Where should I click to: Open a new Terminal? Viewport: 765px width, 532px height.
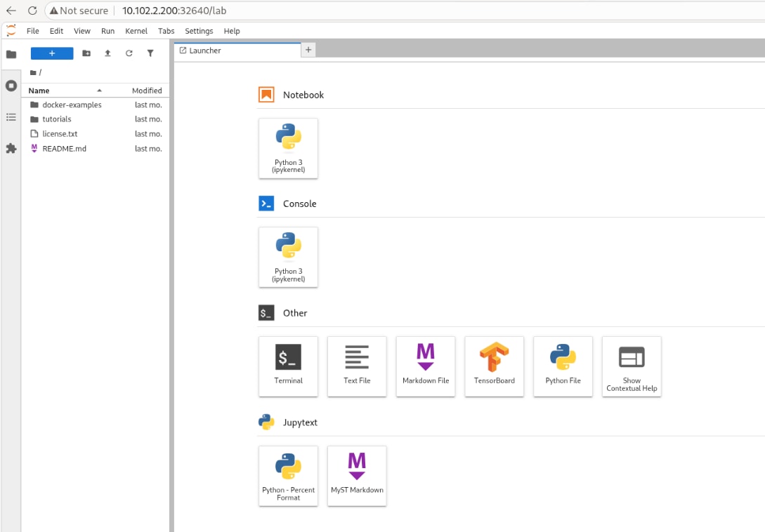coord(288,366)
